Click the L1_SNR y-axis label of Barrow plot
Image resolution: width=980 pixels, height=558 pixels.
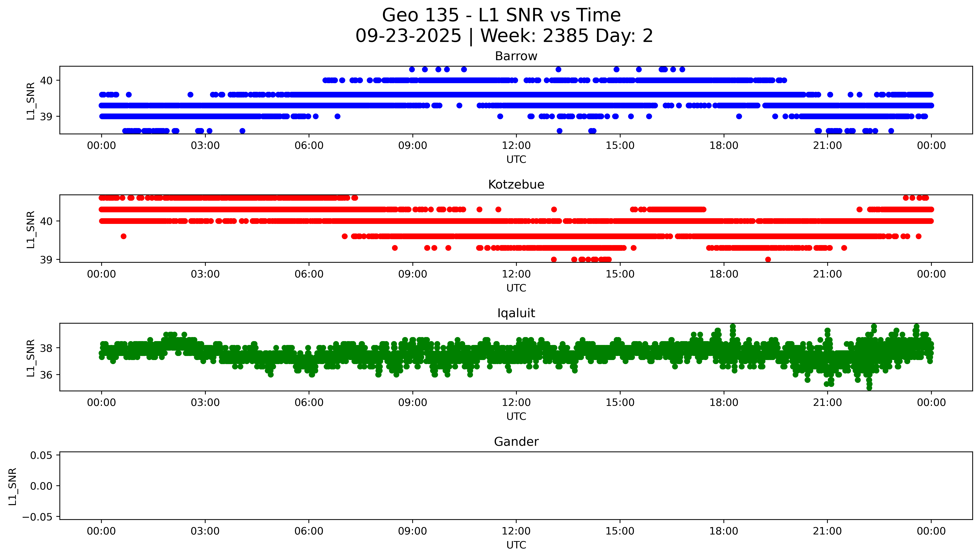pyautogui.click(x=31, y=101)
